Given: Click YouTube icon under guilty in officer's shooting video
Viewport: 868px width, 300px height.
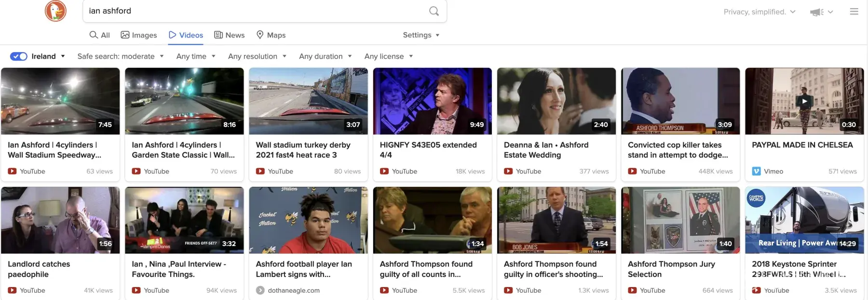Looking at the screenshot, I should pos(508,290).
